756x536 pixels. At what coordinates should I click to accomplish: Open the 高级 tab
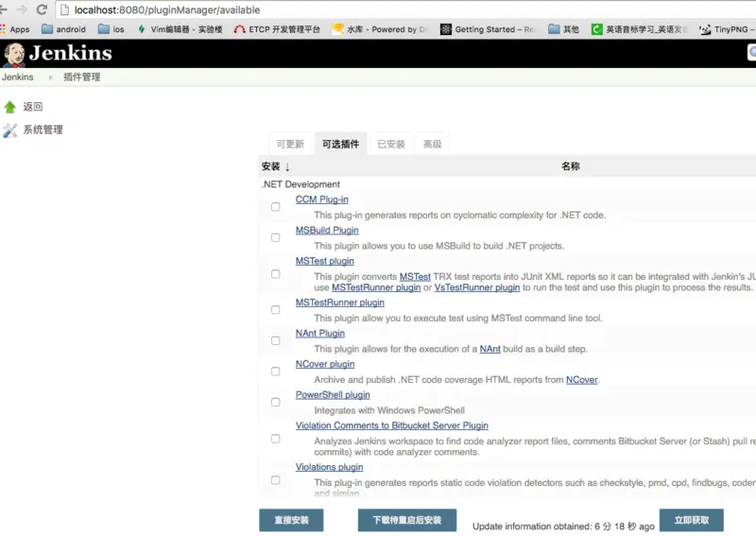pyautogui.click(x=432, y=144)
